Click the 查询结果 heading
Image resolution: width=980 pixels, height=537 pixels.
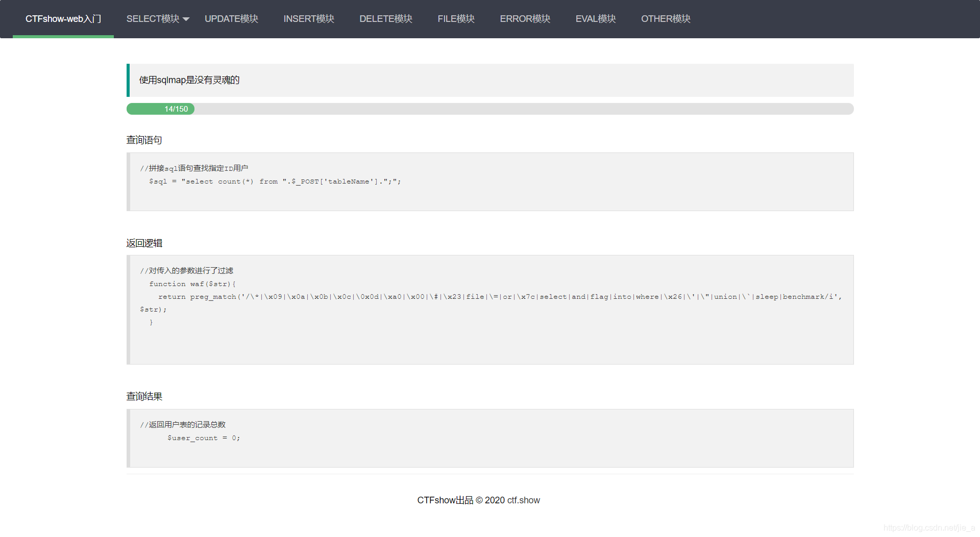click(144, 396)
